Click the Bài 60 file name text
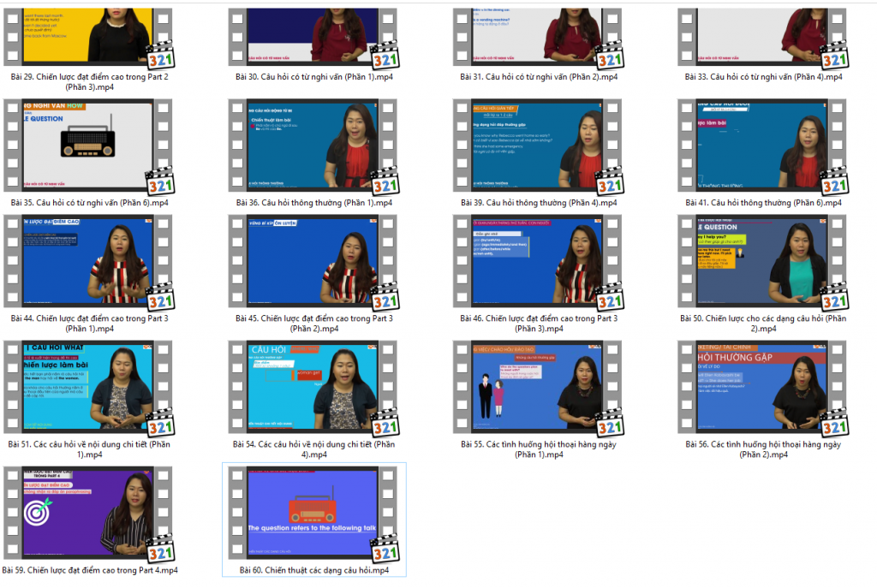Viewport: 877px width, 588px height. click(x=313, y=570)
